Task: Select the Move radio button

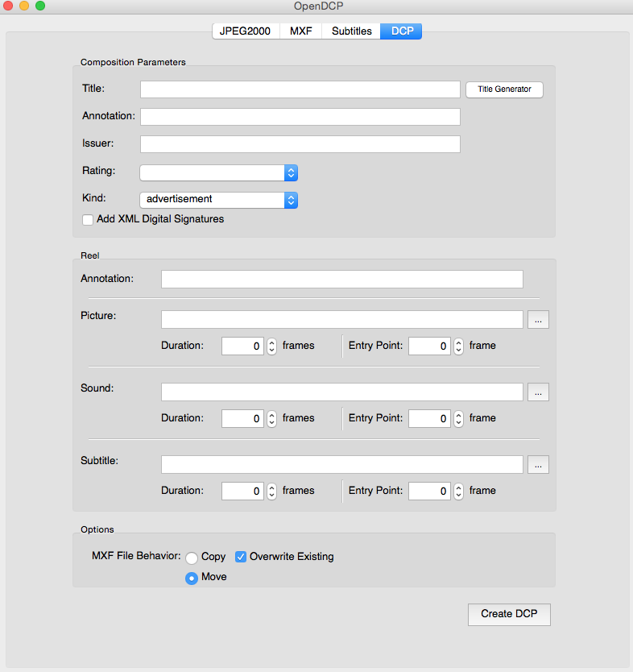Action: coord(192,578)
